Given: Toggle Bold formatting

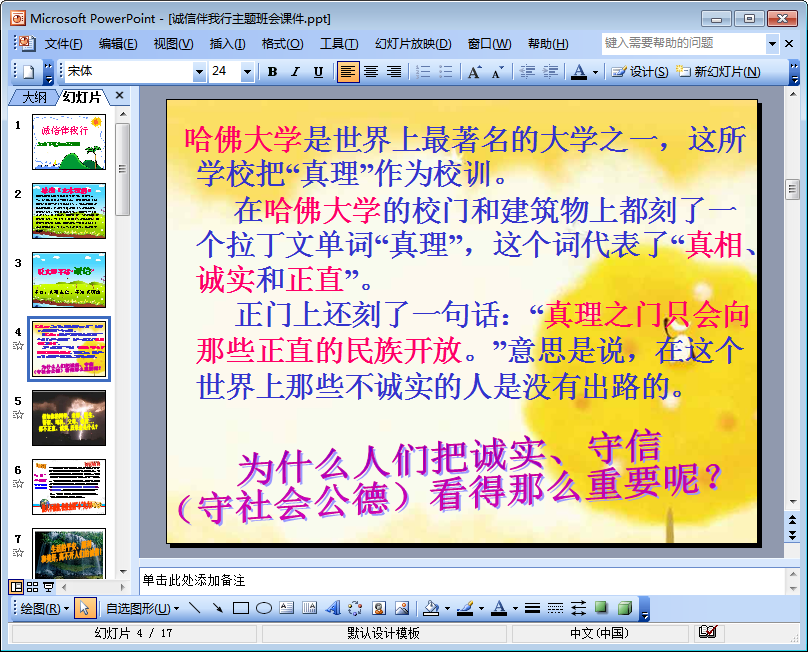Looking at the screenshot, I should (x=273, y=72).
